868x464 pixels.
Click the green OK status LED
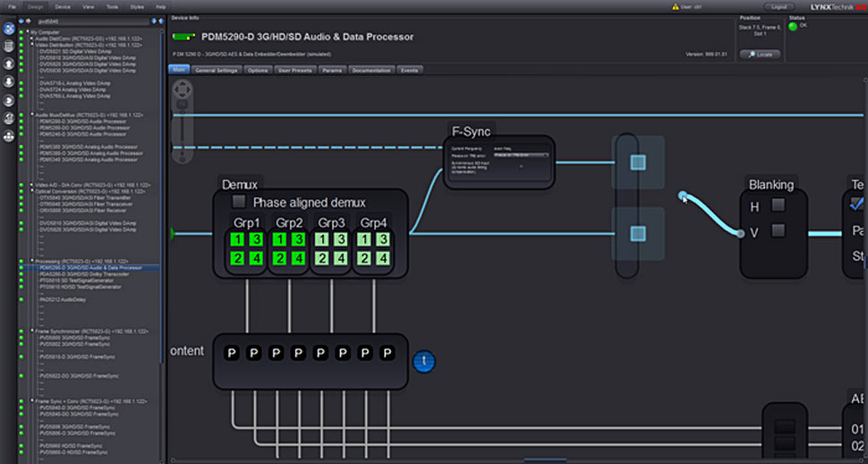(793, 26)
